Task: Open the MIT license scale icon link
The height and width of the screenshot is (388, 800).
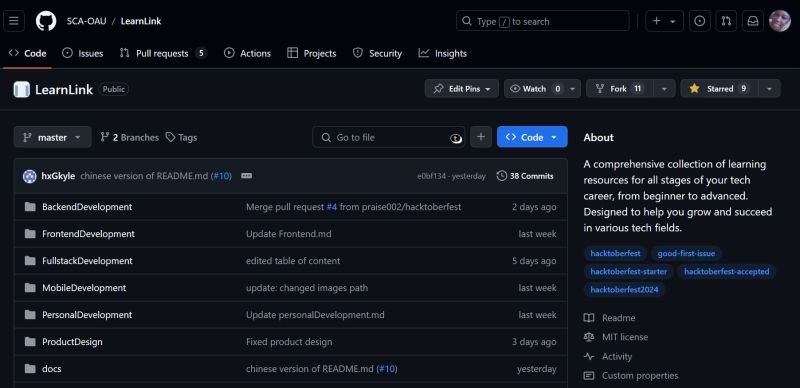Action: 589,337
